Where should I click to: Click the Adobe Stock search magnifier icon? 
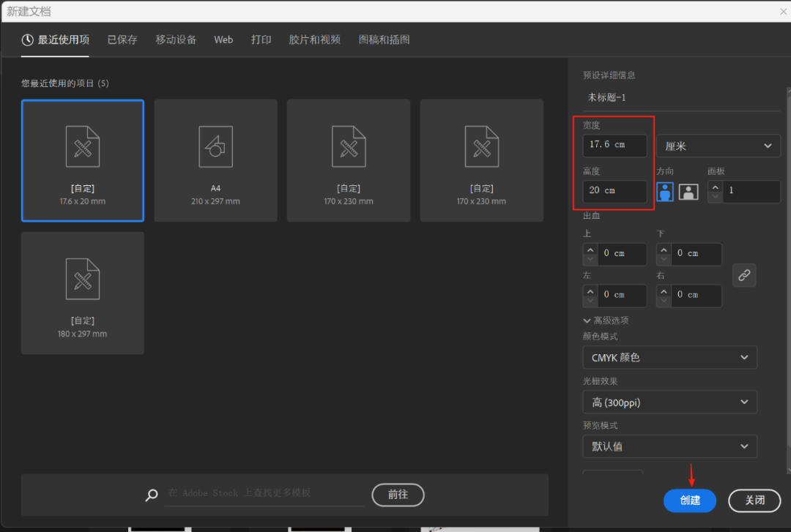coord(152,495)
